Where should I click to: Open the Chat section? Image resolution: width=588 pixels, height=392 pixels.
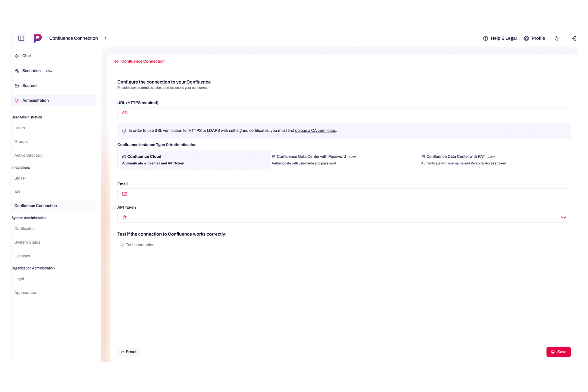click(26, 56)
